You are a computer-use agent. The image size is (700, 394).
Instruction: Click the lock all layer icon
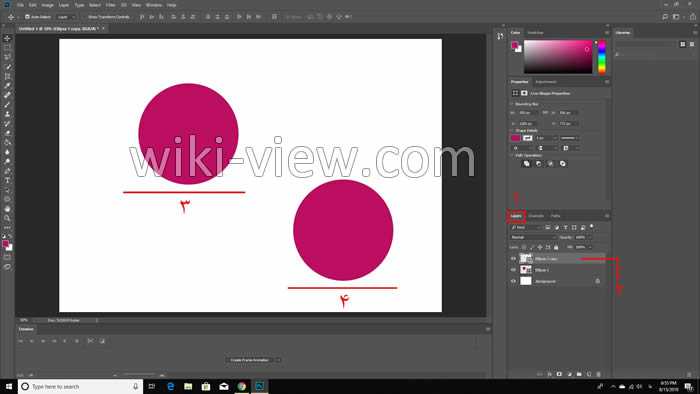coord(556,247)
